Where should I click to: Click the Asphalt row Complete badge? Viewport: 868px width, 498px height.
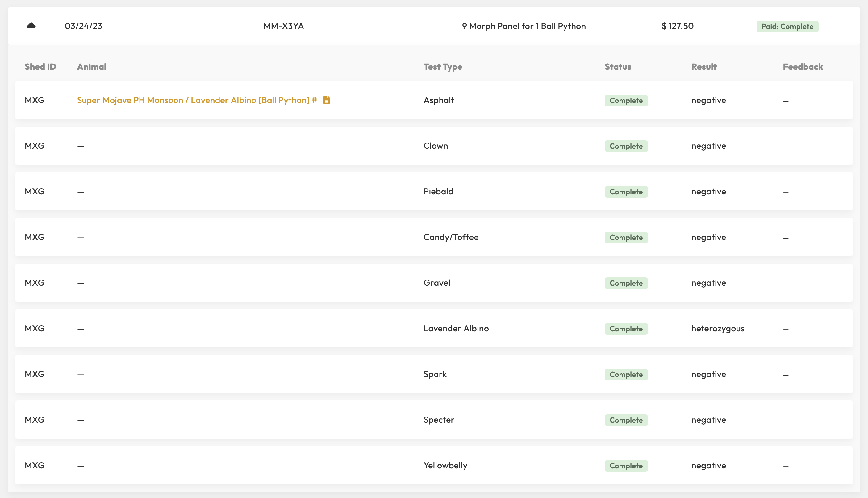[626, 101]
